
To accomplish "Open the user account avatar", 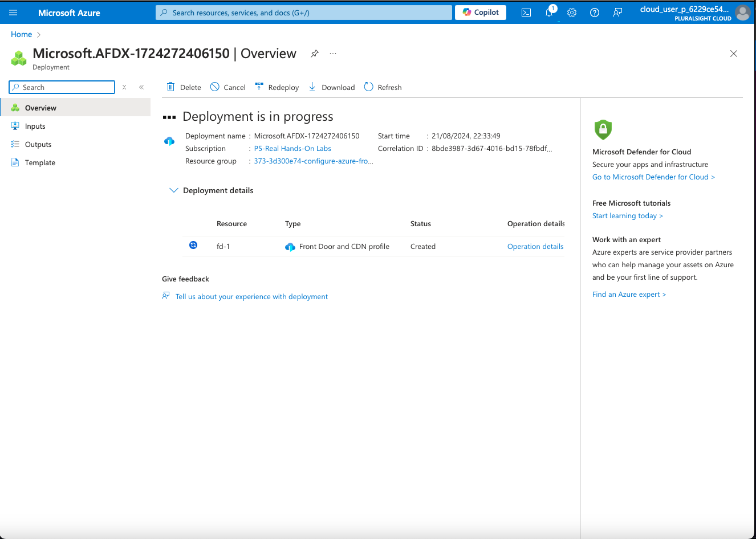I will [742, 13].
